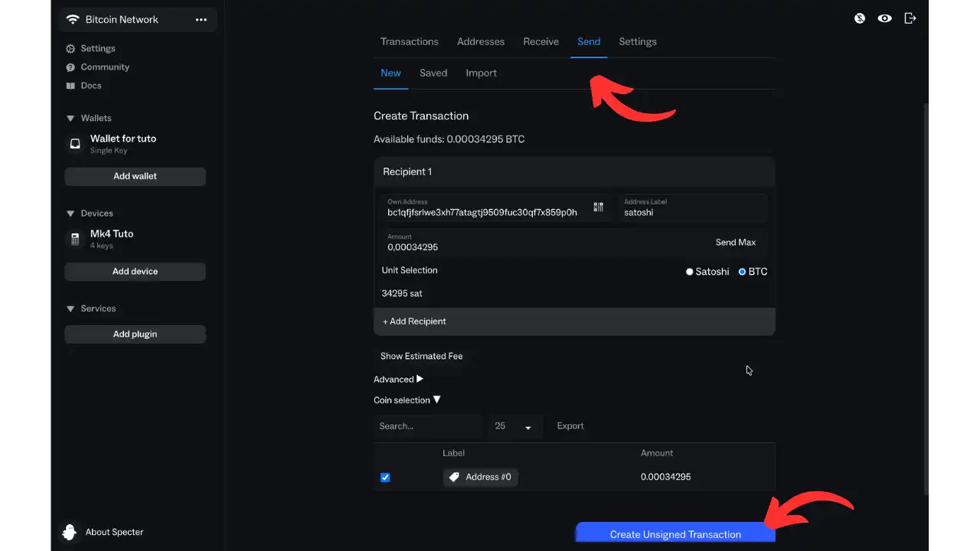Toggle hide sensitive info eye icon
The image size is (980, 551).
884,18
